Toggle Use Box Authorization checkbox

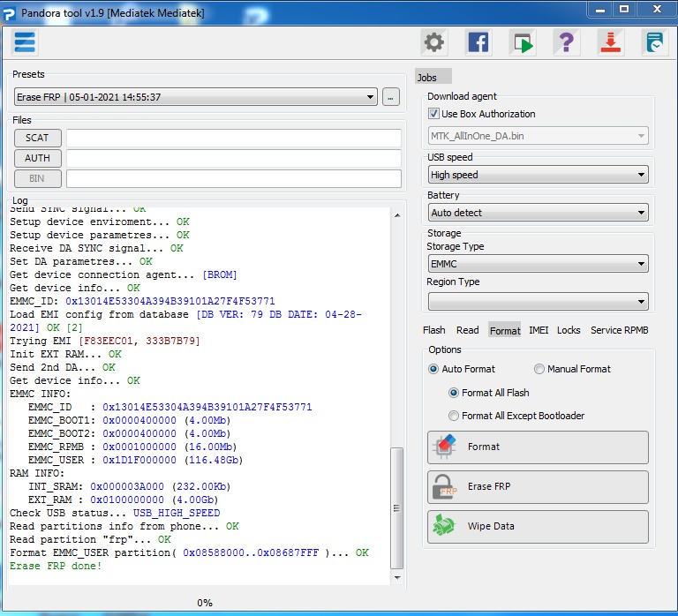pyautogui.click(x=433, y=114)
